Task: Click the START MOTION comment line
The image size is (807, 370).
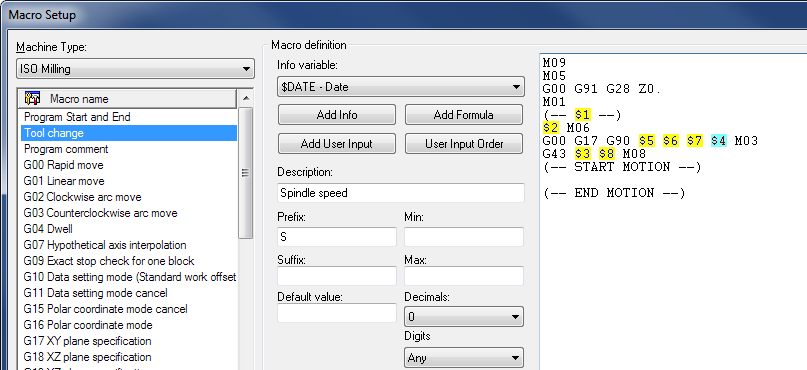Action: point(622,167)
